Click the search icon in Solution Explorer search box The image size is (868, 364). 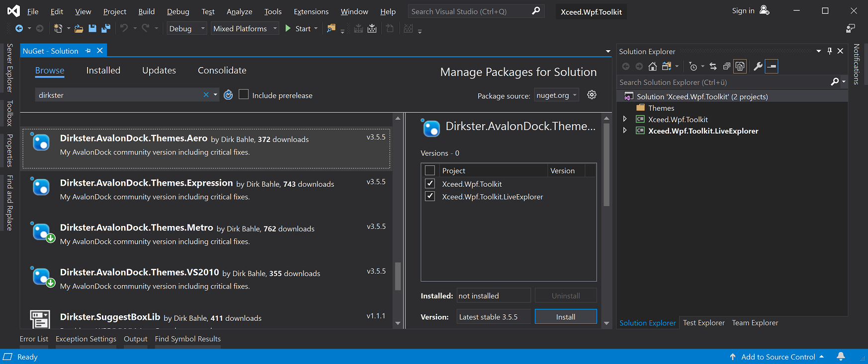[x=835, y=82]
